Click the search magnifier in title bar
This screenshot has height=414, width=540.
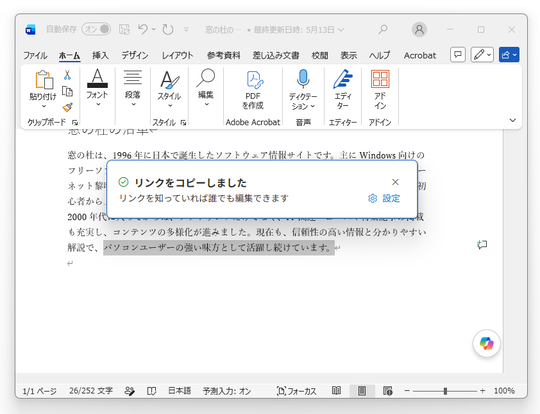(383, 30)
